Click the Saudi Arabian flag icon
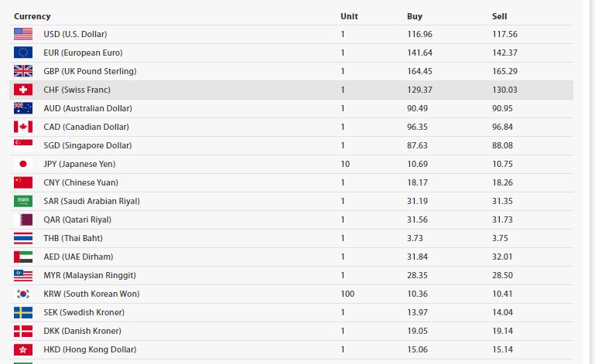 pos(23,201)
